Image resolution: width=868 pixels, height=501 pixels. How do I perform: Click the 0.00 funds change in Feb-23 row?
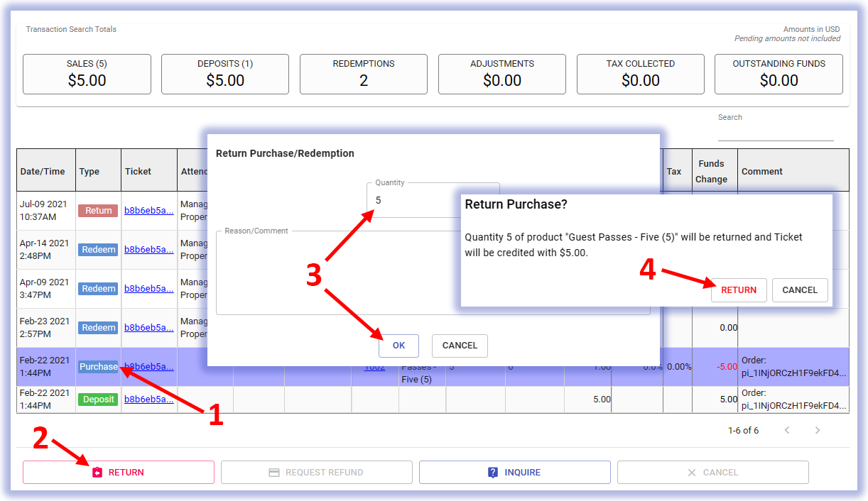(728, 328)
